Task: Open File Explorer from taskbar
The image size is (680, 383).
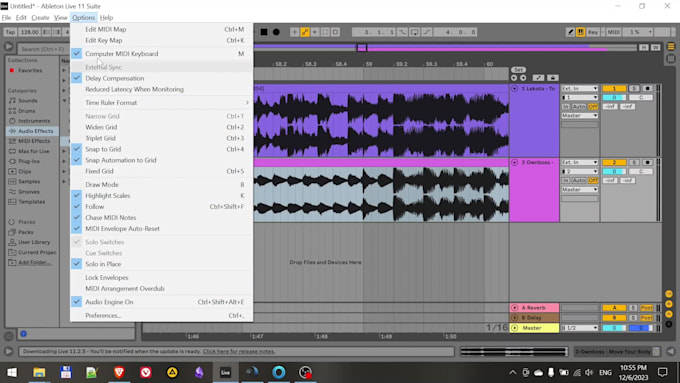Action: click(39, 372)
